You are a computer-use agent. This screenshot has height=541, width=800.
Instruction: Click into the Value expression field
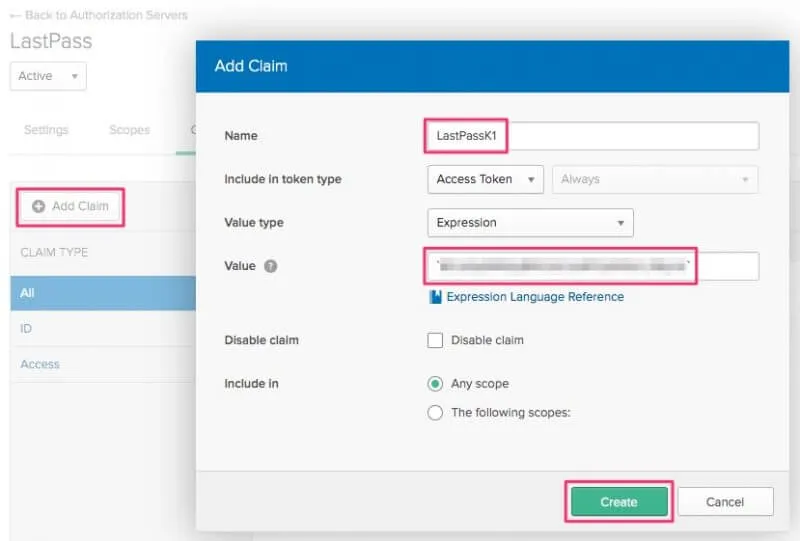(593, 266)
